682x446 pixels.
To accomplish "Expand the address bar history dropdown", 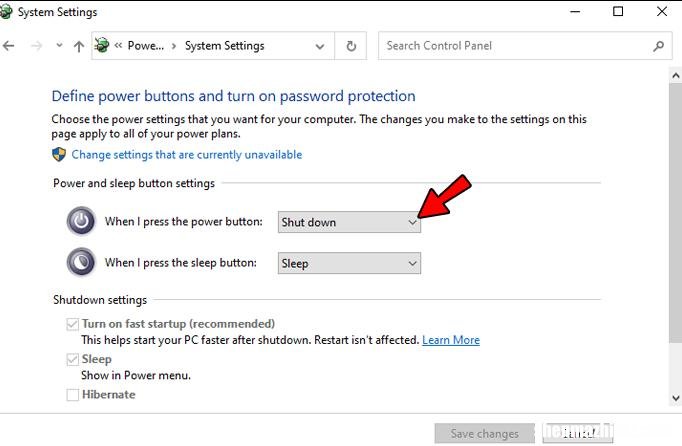I will (320, 46).
